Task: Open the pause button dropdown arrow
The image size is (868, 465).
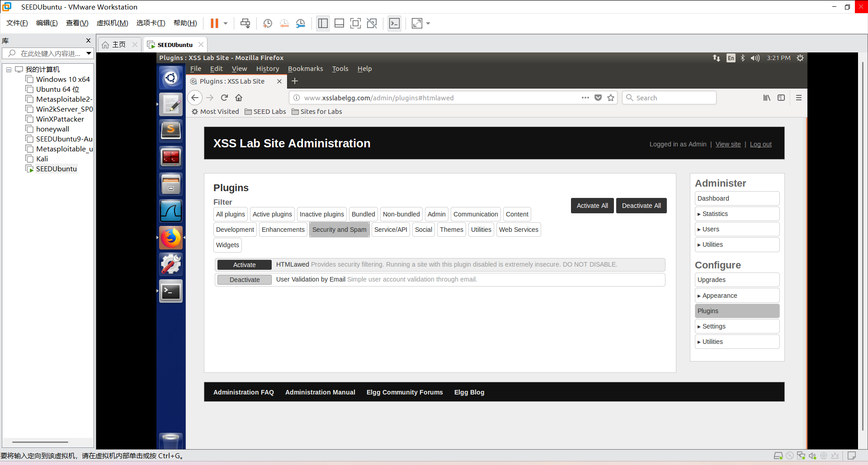Action: [x=226, y=23]
